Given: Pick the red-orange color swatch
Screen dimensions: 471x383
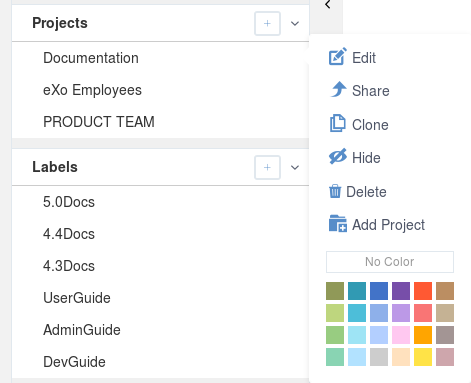Looking at the screenshot, I should 423,291.
